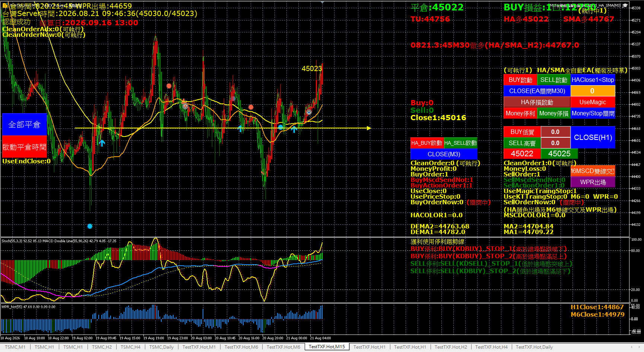Toggle the UseMagic button
The width and height of the screenshot is (644, 352).
pyautogui.click(x=593, y=102)
